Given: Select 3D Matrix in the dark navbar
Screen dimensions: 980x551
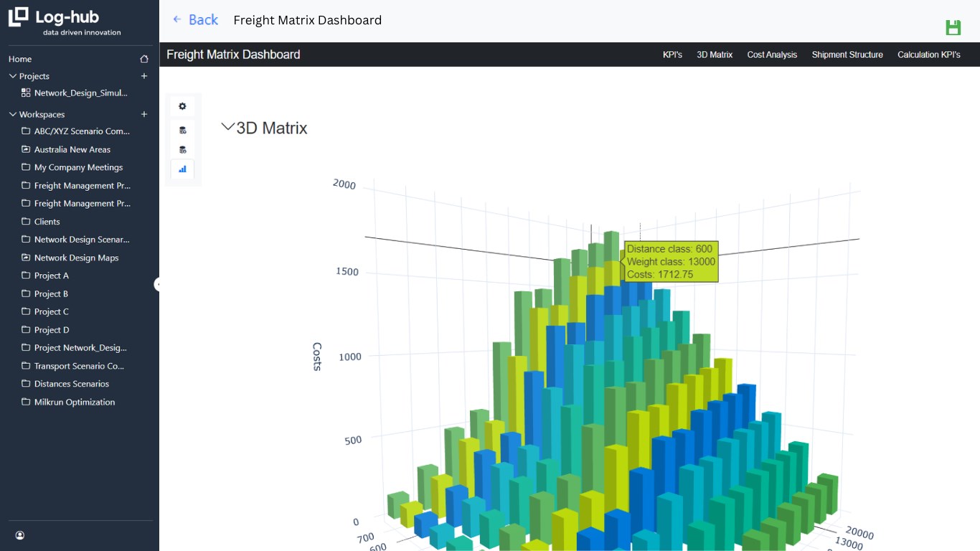Looking at the screenshot, I should tap(715, 55).
